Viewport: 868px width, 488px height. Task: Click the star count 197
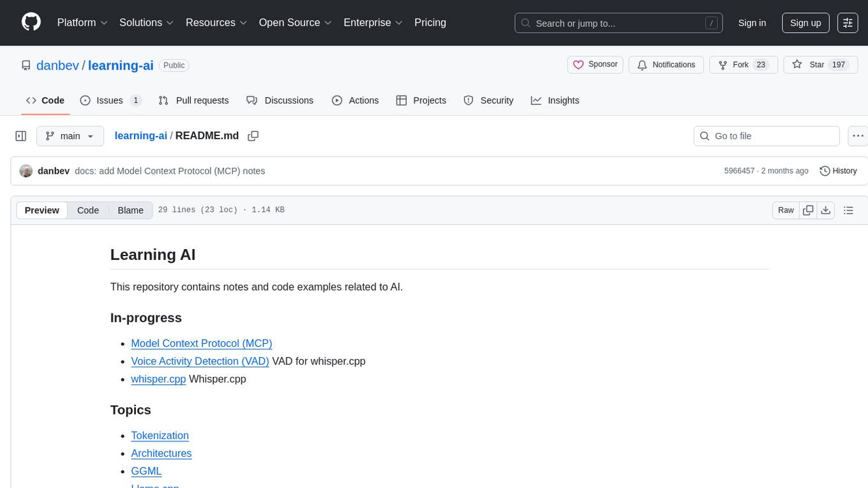point(839,65)
